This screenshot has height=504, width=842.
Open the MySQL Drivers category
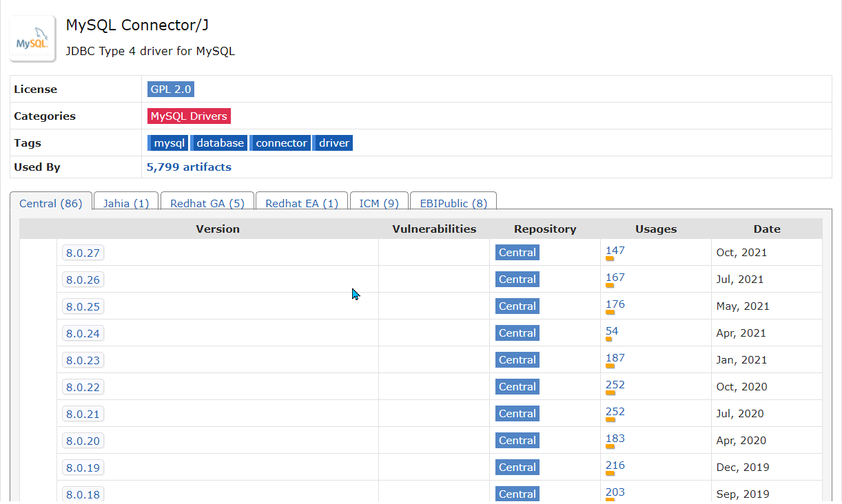click(189, 116)
